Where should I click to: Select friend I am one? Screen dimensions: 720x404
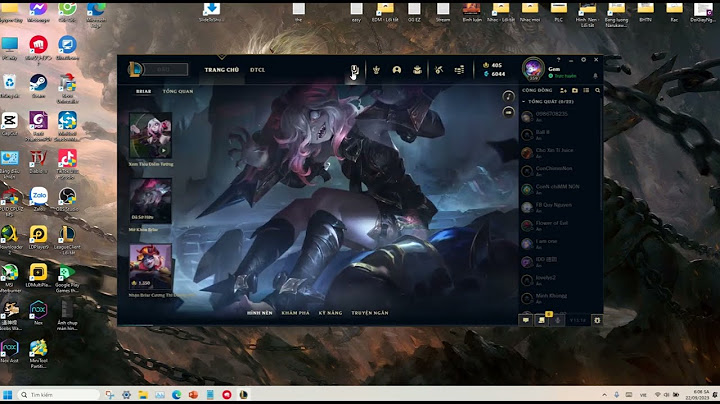click(560, 244)
